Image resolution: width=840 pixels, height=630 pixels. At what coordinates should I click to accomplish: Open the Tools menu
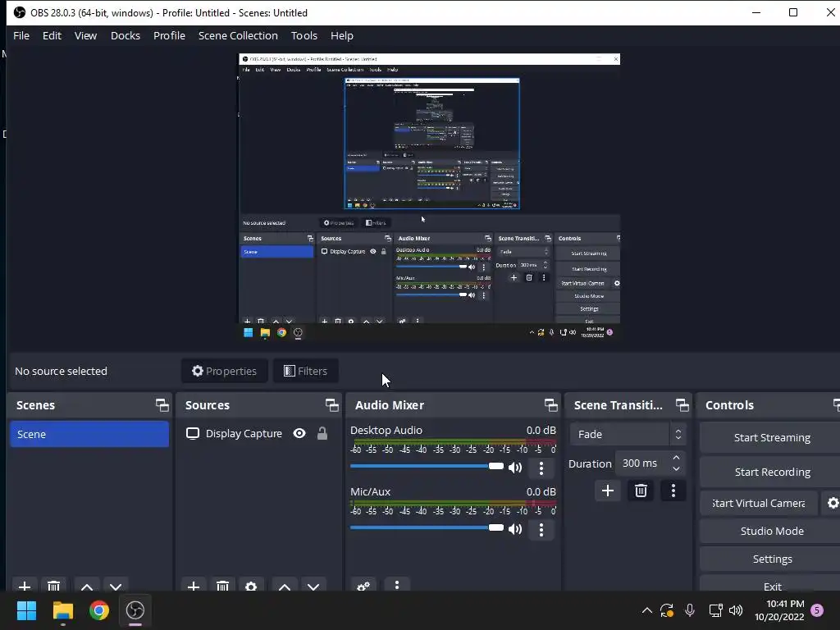coord(304,35)
